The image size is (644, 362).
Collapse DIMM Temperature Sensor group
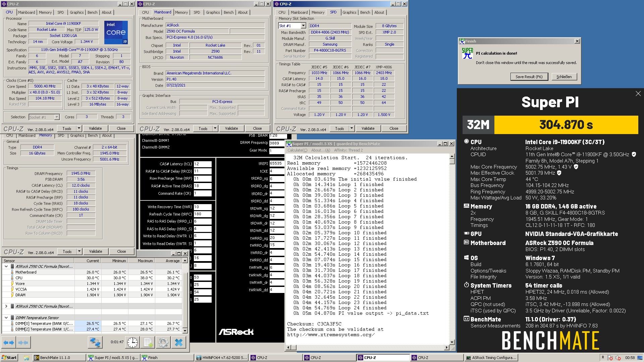pos(6,318)
